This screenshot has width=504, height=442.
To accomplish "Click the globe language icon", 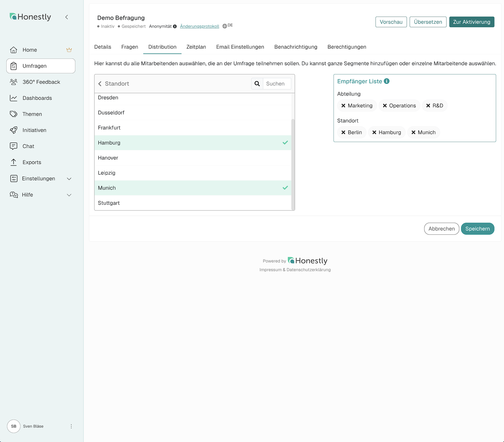I will (225, 26).
